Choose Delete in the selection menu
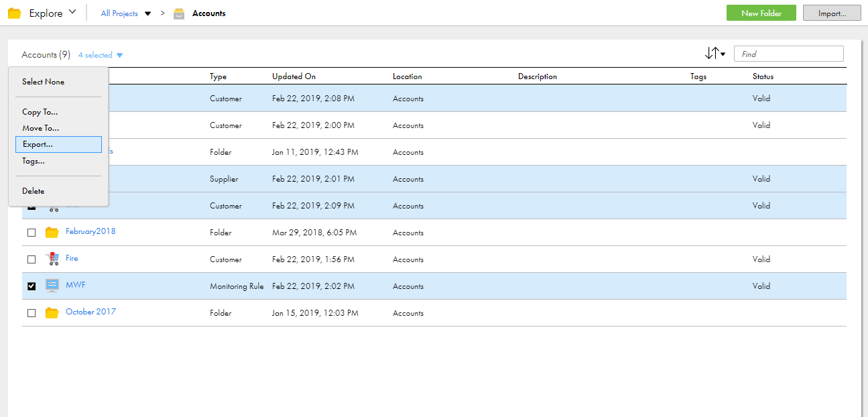868x417 pixels. [33, 191]
